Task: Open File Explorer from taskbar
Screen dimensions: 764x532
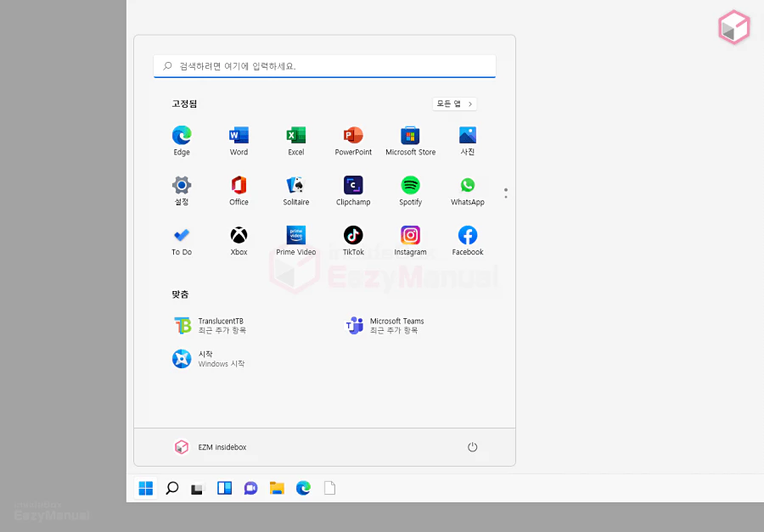Action: pos(277,488)
